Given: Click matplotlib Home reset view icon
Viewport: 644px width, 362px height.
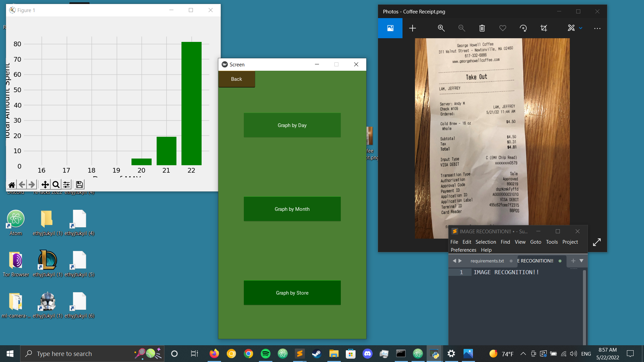Looking at the screenshot, I should pyautogui.click(x=12, y=185).
